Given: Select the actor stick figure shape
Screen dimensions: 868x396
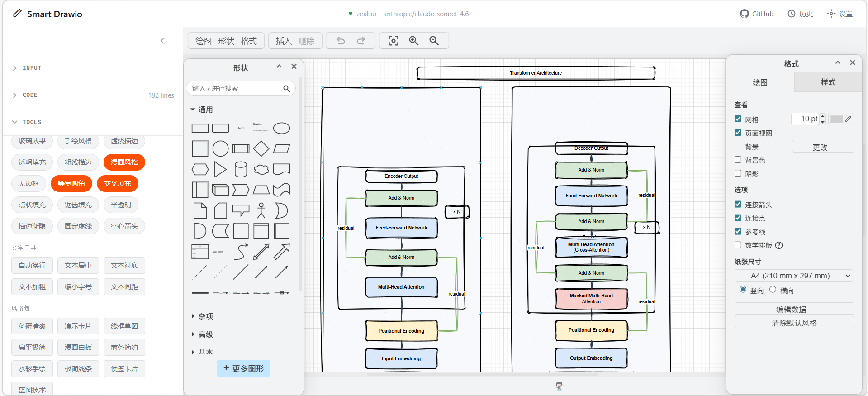Looking at the screenshot, I should click(261, 210).
